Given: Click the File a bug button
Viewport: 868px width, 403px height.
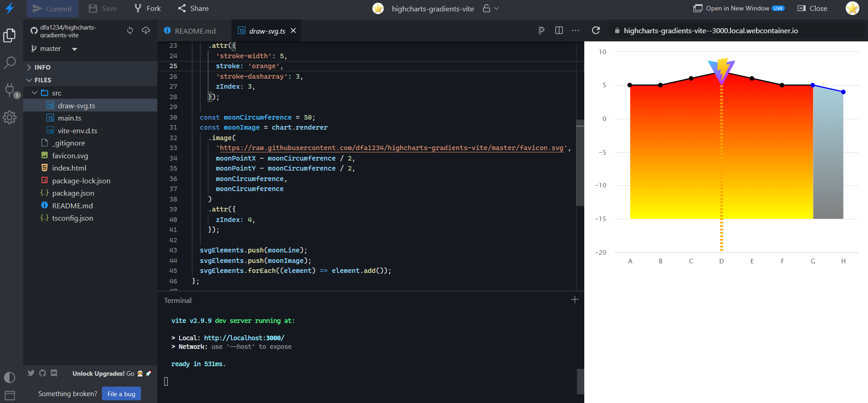Looking at the screenshot, I should point(121,394).
